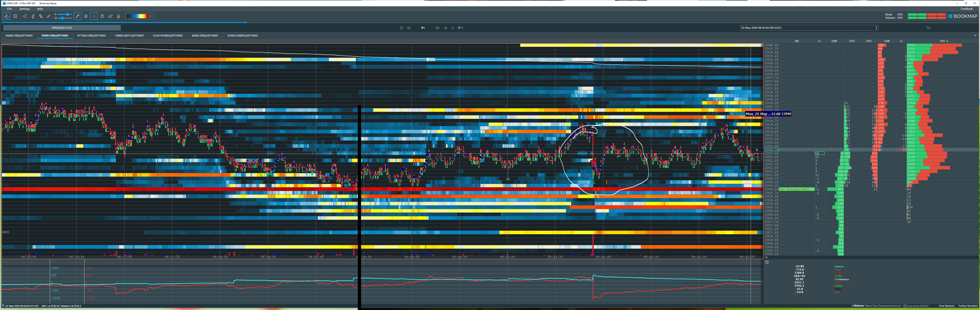The image size is (980, 310).
Task: Click the blue dot-arrow replay icon
Action: [x=460, y=28]
